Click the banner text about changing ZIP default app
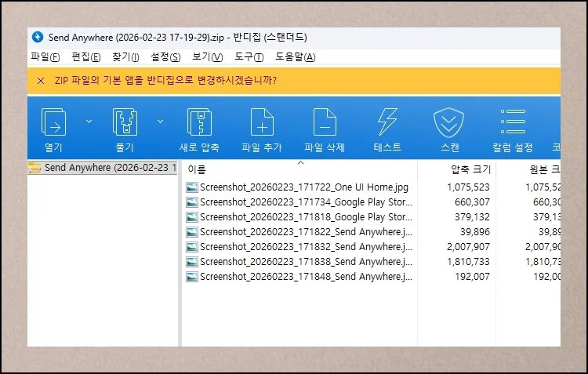The image size is (588, 374). tap(165, 81)
